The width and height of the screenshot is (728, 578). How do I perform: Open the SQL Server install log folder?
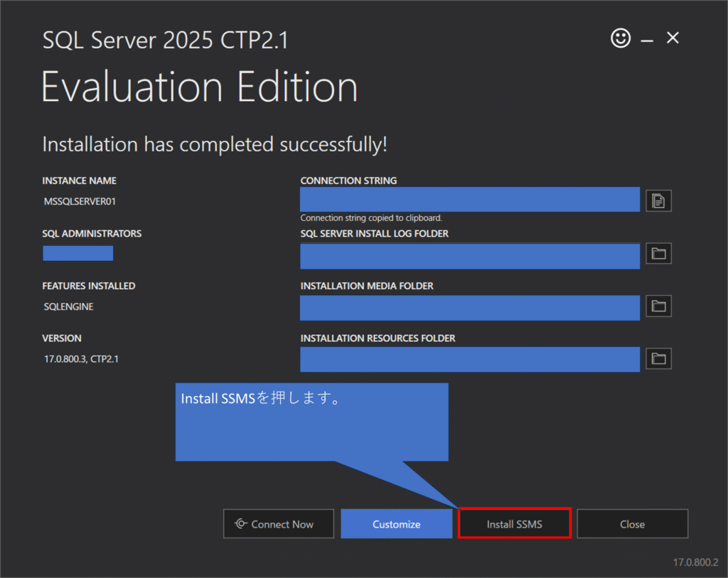658,254
